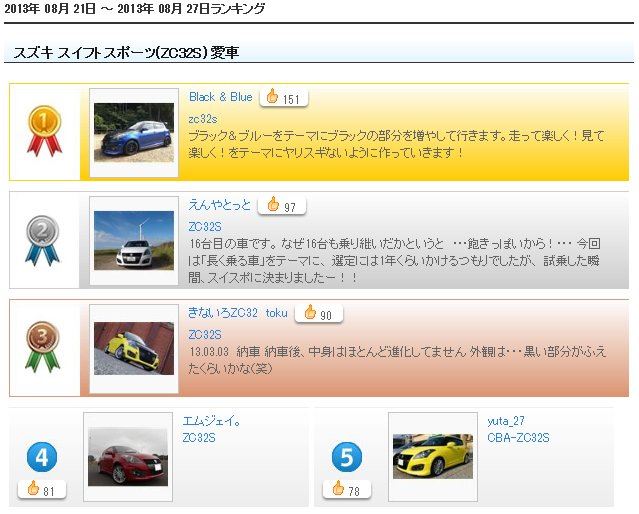Screen dimensions: 639x514
Task: Open the ZC32S car link under エムジェイ。
Action: (199, 438)
